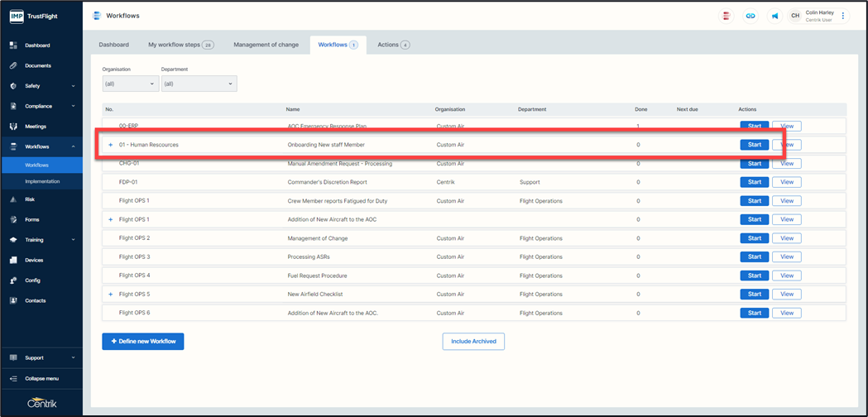Click the blue chain link icon

[751, 16]
